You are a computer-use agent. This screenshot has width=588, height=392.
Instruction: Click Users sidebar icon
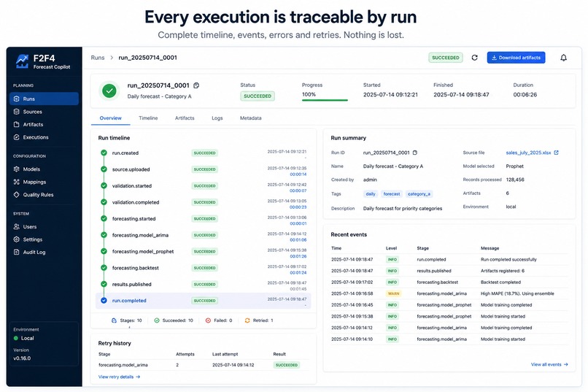click(17, 226)
